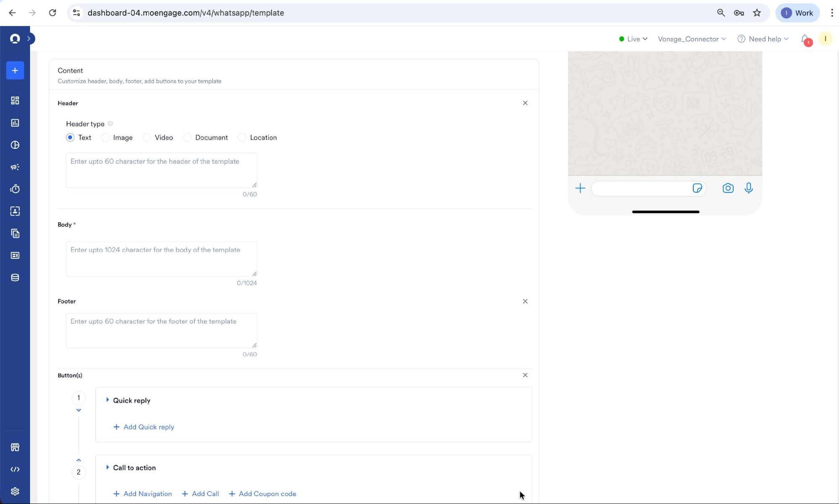Open the user profile card icon in the sidebar

[15, 211]
